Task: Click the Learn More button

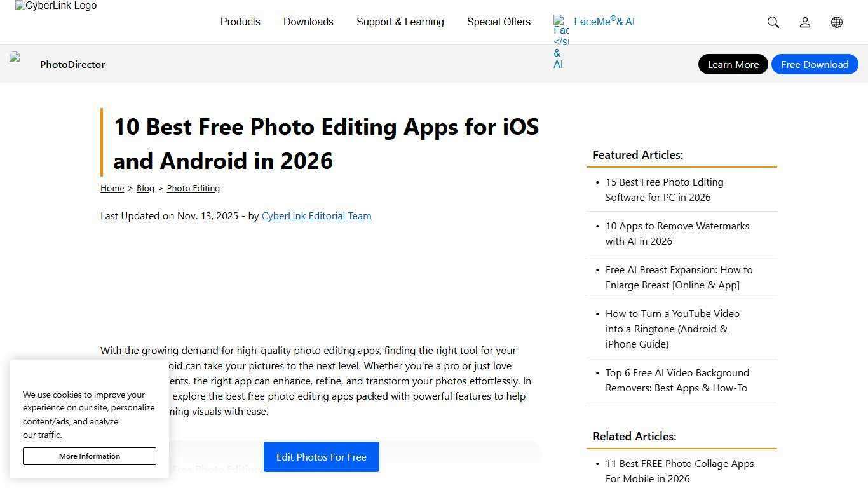Action: 732,64
